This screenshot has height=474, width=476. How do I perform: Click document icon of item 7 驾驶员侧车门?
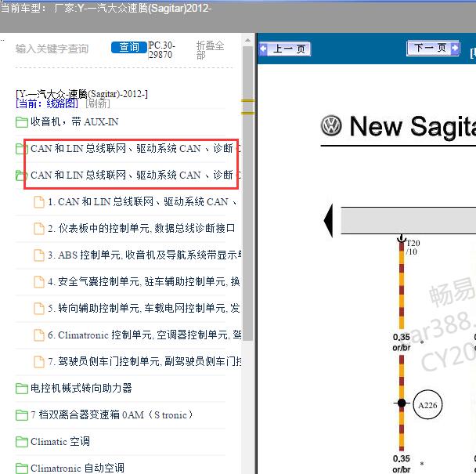click(x=39, y=362)
